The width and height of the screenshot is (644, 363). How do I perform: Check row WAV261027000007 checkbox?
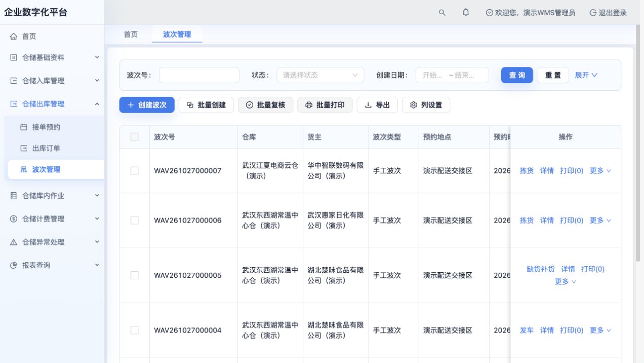tap(135, 171)
